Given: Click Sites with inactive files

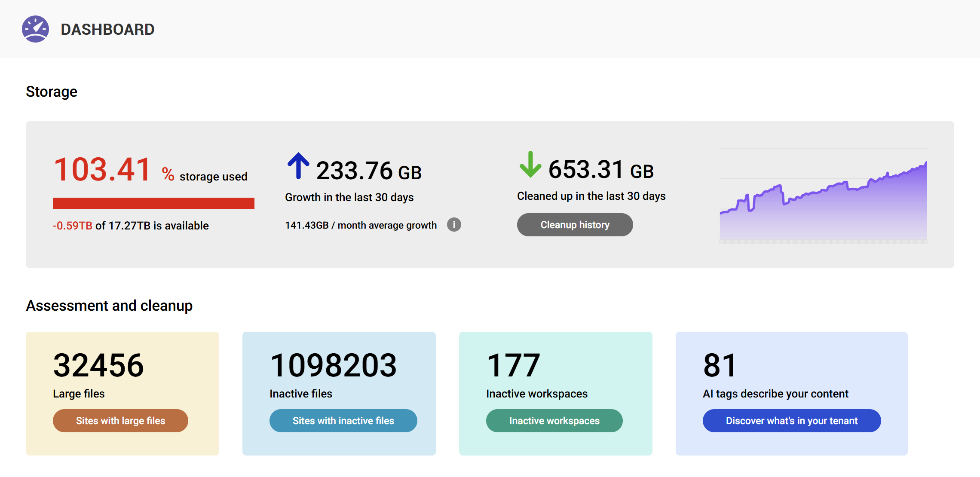Looking at the screenshot, I should point(343,421).
